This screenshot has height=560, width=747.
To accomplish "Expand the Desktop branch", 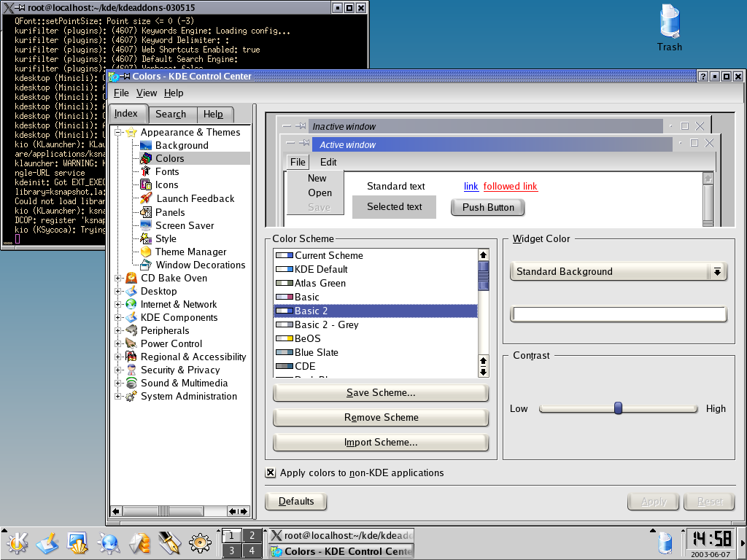I will pyautogui.click(x=118, y=291).
